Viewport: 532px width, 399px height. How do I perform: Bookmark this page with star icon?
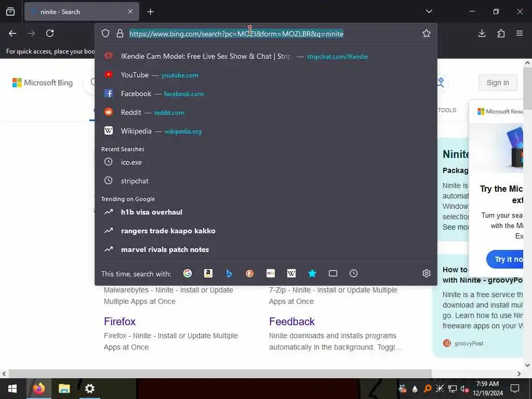[427, 33]
